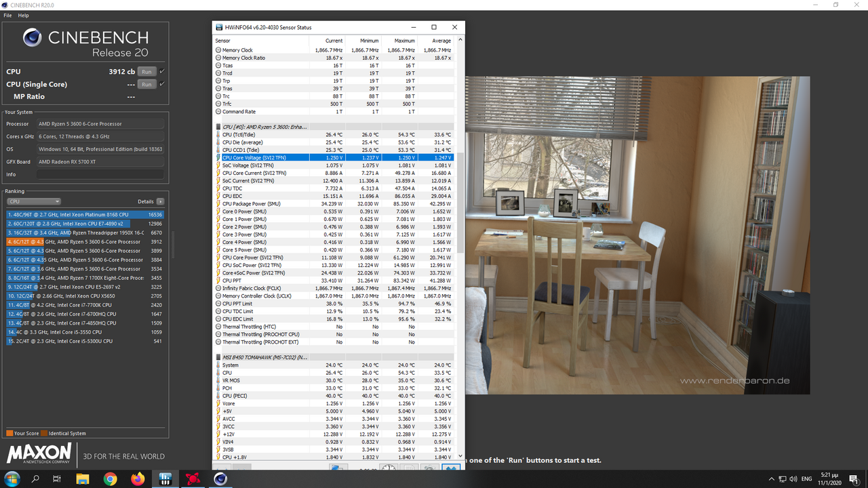Select the Core i7-7700K ranking entry
The height and width of the screenshot is (488, 868).
[x=85, y=305]
